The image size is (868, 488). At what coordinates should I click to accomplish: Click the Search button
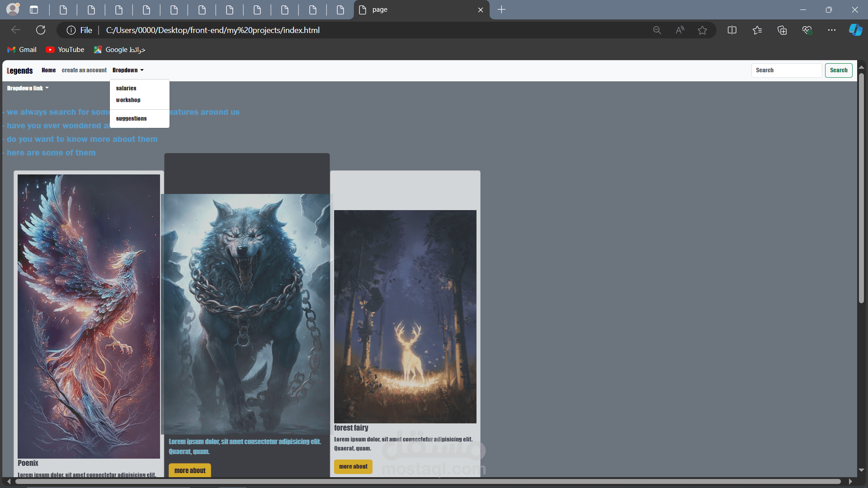pos(839,70)
